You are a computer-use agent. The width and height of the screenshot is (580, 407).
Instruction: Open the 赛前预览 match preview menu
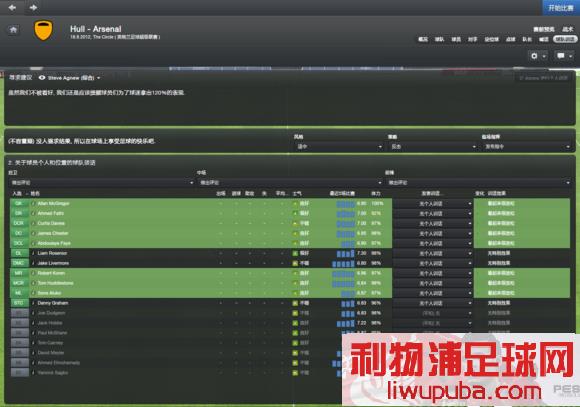click(544, 29)
